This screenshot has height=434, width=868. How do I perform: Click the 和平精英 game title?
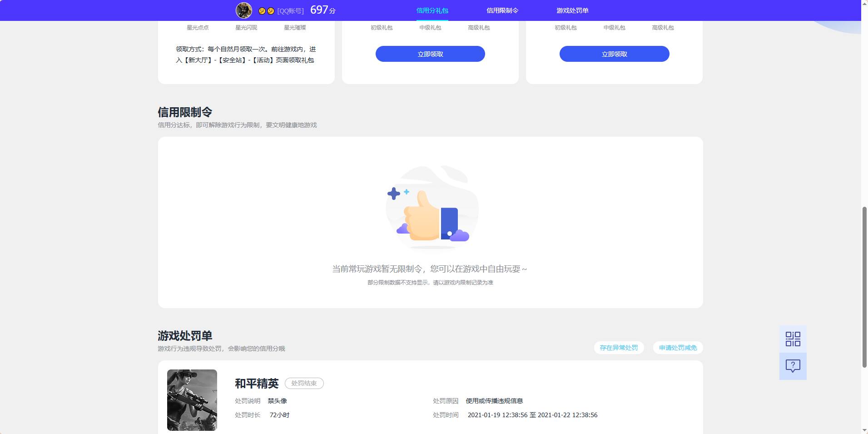[x=257, y=384]
